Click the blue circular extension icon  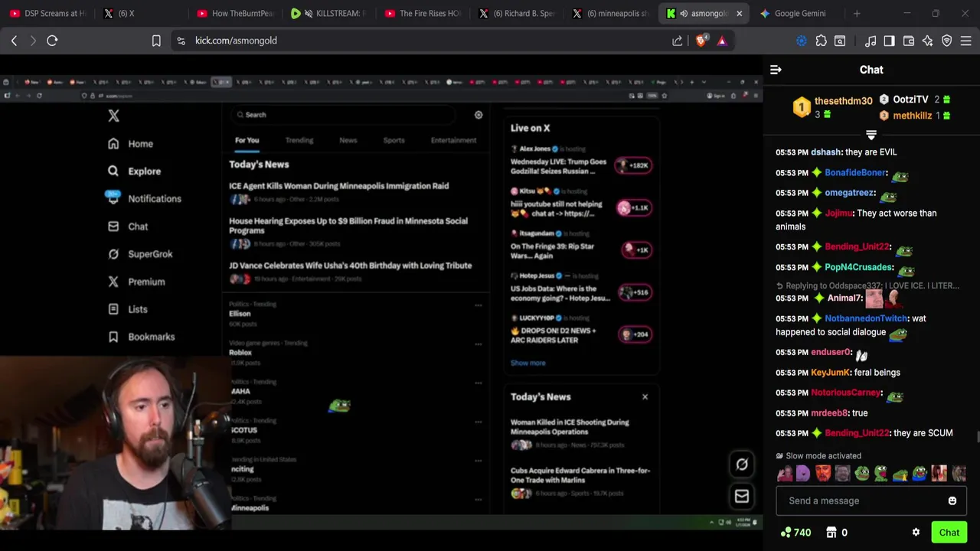pyautogui.click(x=802, y=41)
